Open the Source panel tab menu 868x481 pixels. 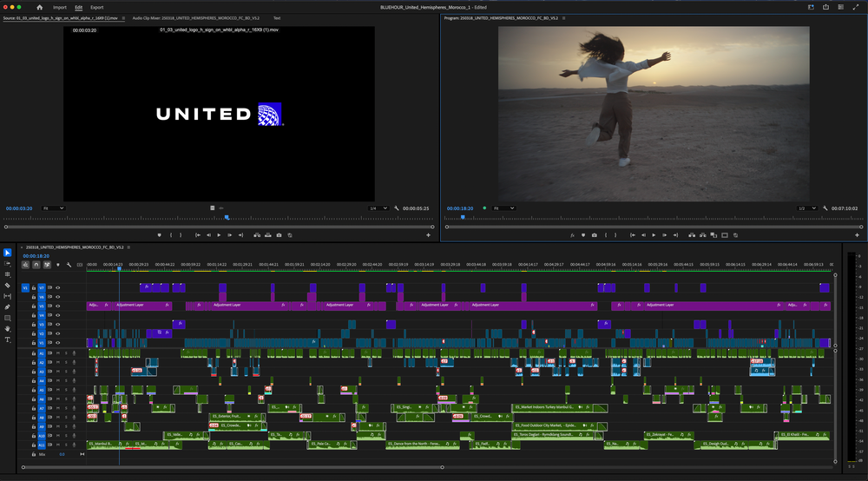point(123,18)
